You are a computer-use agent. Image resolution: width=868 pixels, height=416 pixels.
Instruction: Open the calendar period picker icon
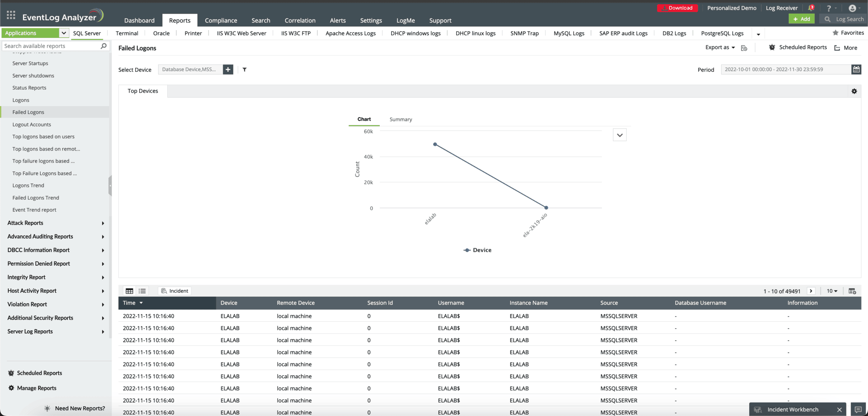coord(856,69)
